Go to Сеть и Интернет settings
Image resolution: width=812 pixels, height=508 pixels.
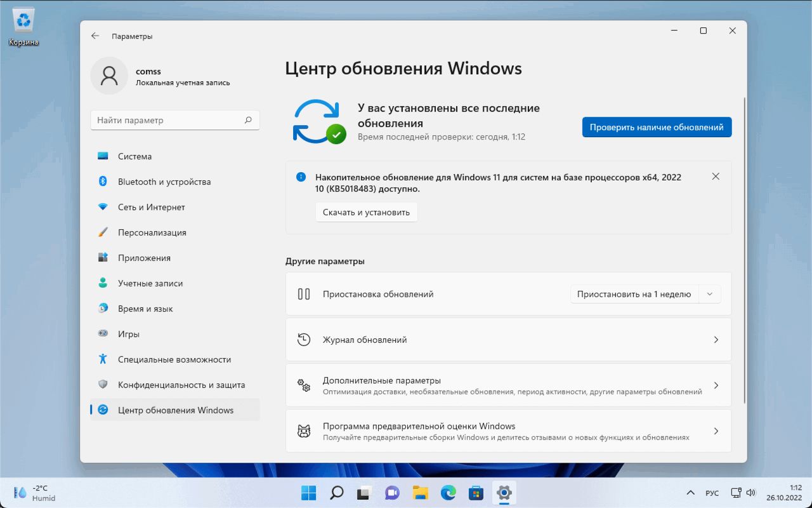pyautogui.click(x=175, y=207)
